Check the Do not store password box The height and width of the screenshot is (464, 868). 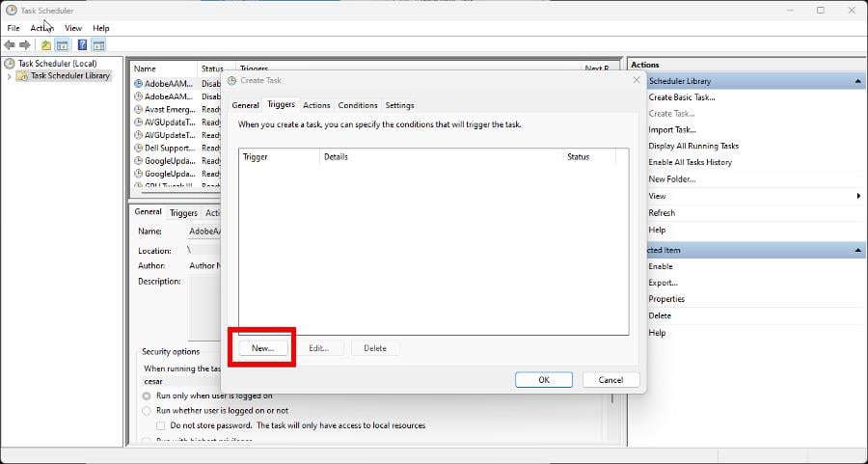tap(161, 425)
